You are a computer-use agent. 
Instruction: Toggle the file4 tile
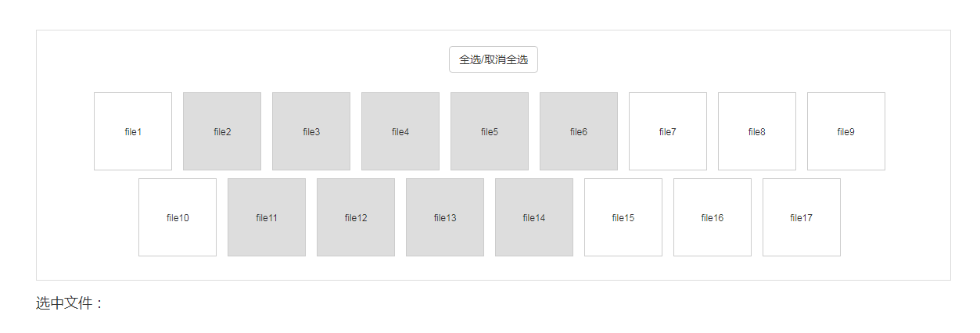click(400, 131)
